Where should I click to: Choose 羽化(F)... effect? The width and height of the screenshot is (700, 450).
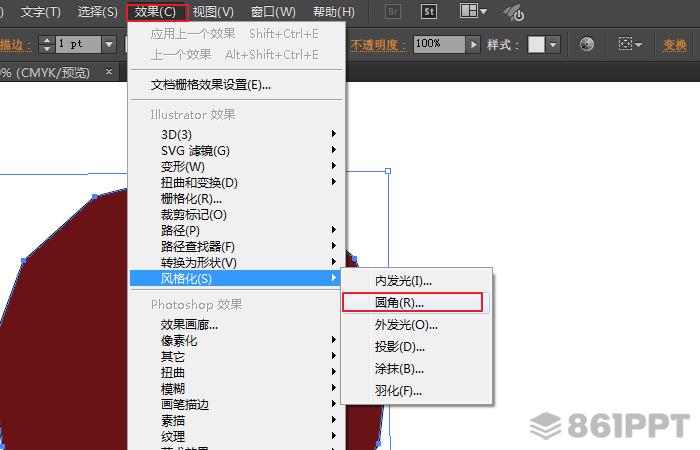[417, 391]
